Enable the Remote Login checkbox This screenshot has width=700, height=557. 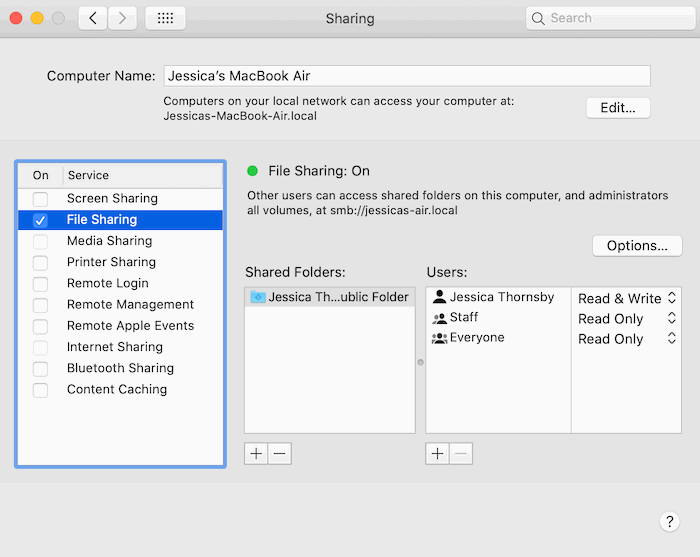(40, 283)
